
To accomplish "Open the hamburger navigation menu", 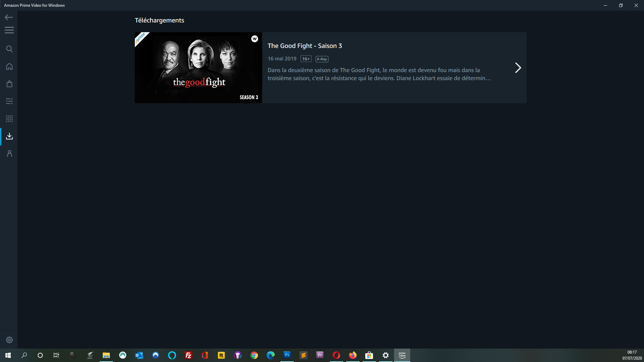I will pyautogui.click(x=9, y=30).
